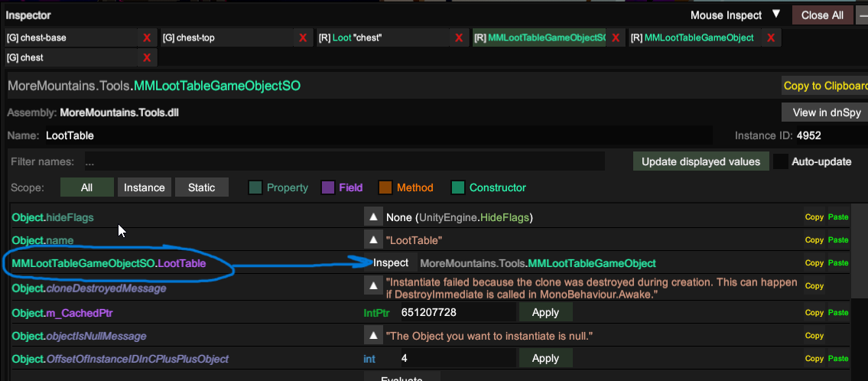868x381 pixels.
Task: Paste into the LootTable field
Action: point(838,262)
